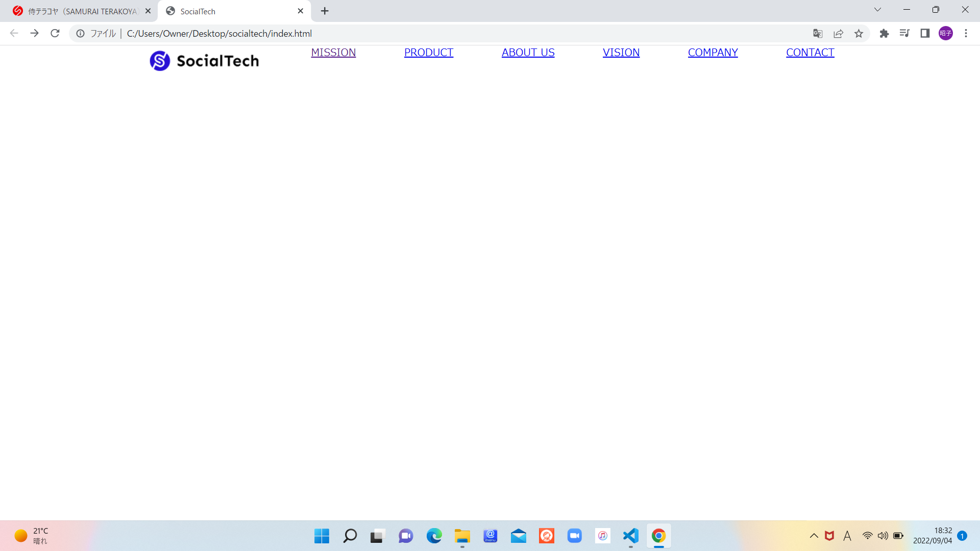The image size is (980, 551).
Task: Open the Extensions puzzle icon
Action: [x=884, y=34]
